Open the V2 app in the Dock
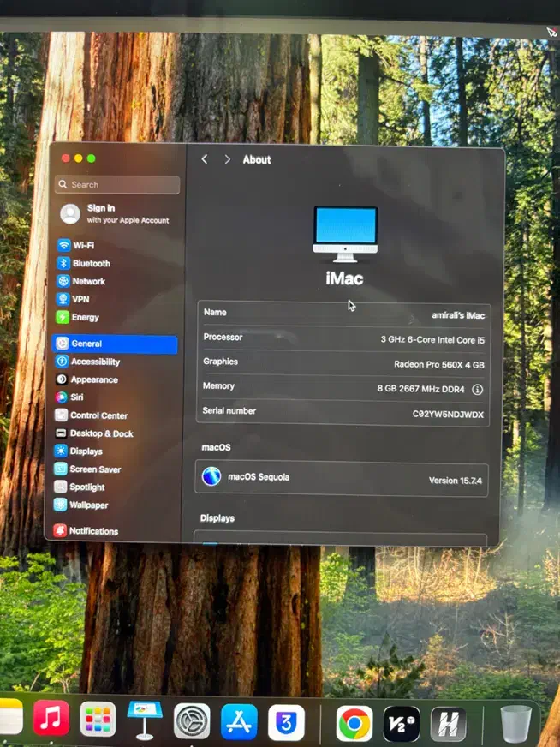 pos(402,724)
